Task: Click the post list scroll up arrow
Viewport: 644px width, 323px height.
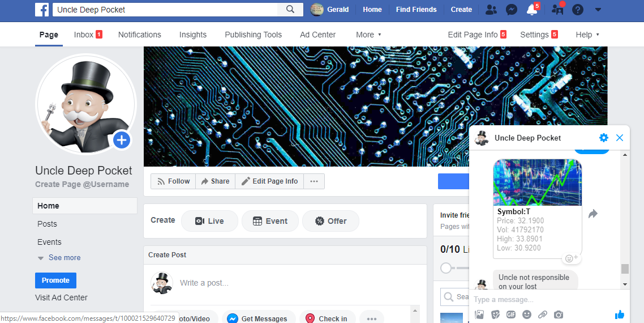Action: [415, 311]
